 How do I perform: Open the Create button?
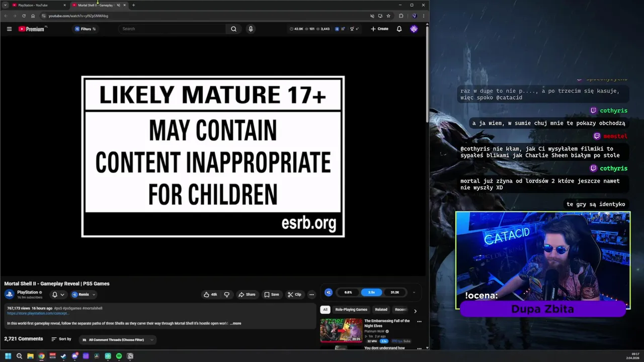[x=379, y=29]
